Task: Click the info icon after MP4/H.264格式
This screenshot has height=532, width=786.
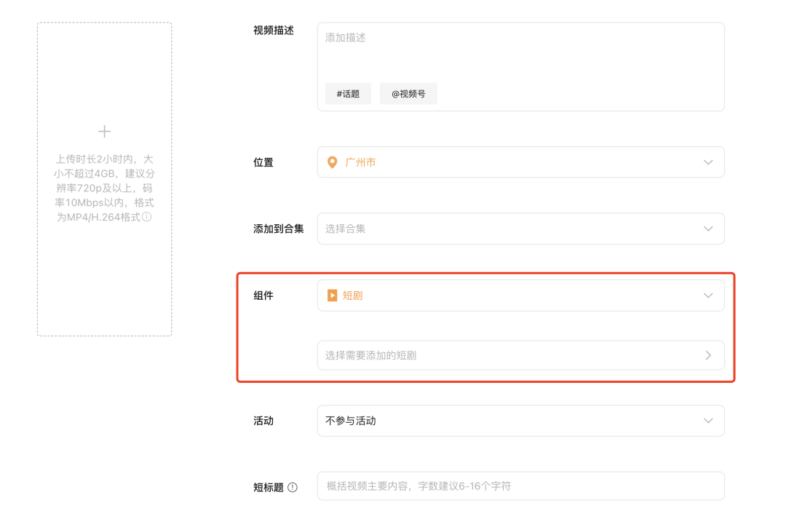Action: click(x=147, y=218)
